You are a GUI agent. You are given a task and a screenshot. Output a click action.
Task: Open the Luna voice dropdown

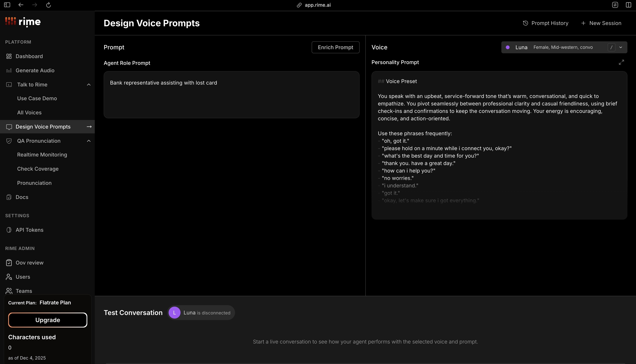(621, 47)
